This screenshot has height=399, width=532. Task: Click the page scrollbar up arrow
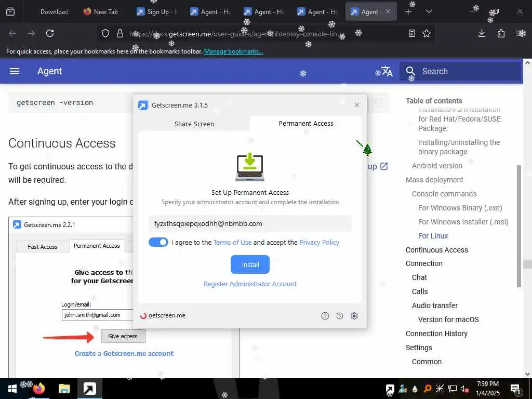point(527,63)
